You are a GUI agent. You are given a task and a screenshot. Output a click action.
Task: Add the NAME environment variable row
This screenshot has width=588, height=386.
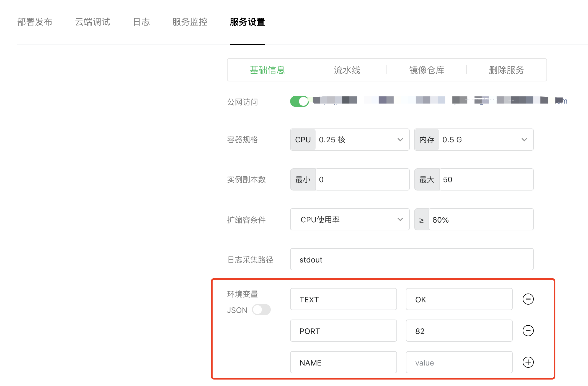(x=528, y=362)
